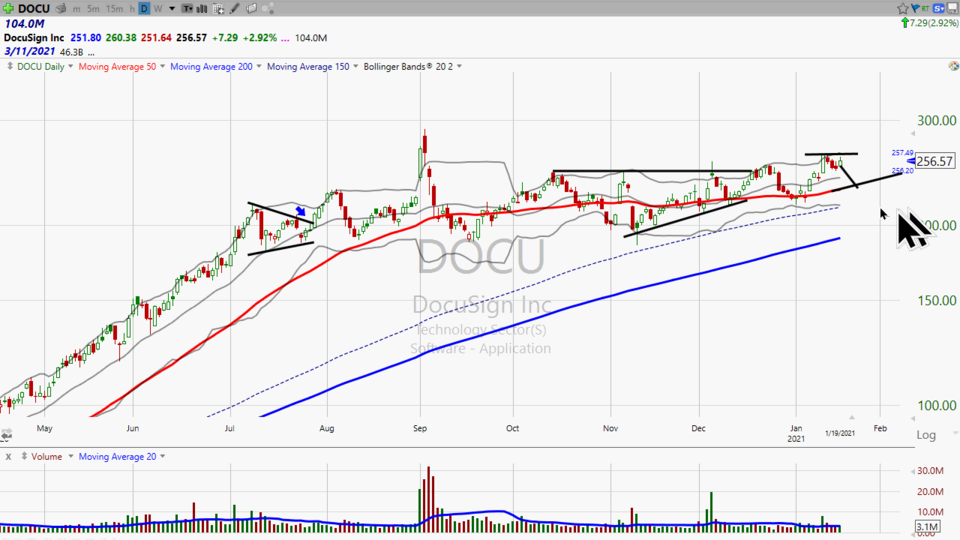Click the share dots icon in toolbar
The width and height of the screenshot is (960, 540).
pos(268,9)
